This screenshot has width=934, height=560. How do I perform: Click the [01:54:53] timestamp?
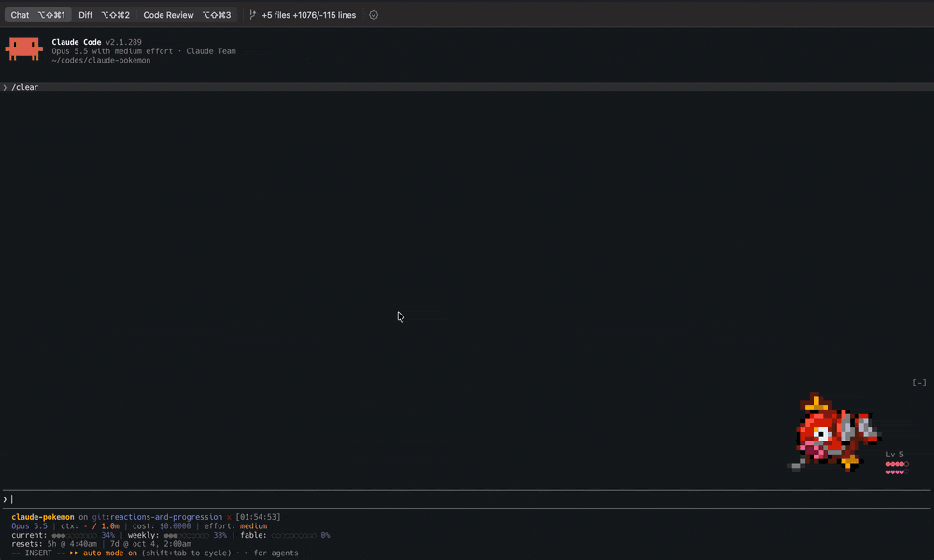[258, 517]
